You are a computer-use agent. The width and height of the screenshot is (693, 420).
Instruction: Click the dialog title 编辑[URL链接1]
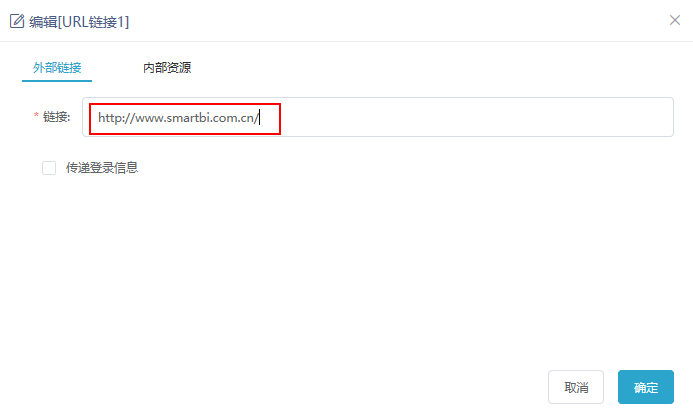(x=79, y=22)
